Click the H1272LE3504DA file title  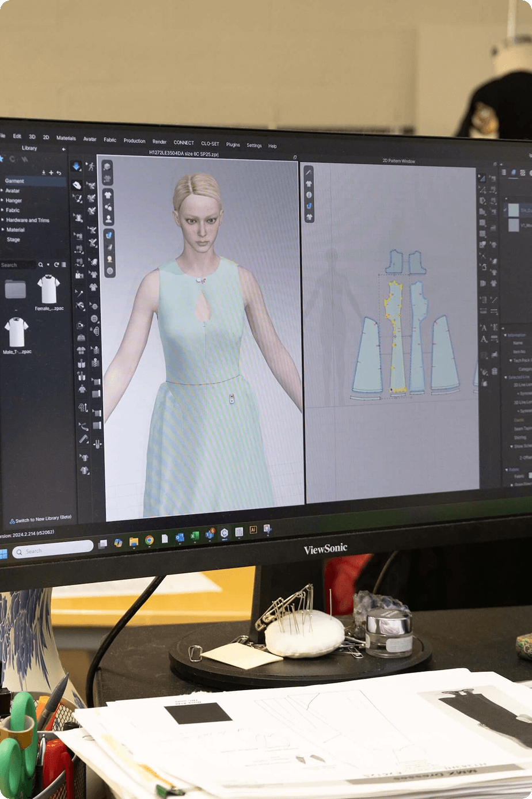184,153
